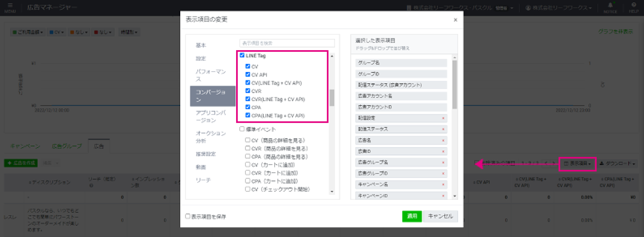Viewport: 644px width, 237px height.
Task: Open the ご利用金額 metric dropdown
Action: pyautogui.click(x=27, y=32)
